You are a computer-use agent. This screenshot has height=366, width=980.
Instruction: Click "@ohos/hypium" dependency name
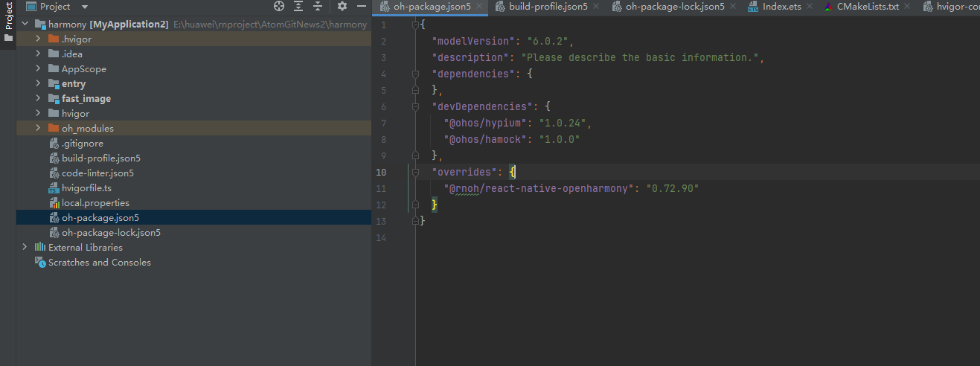(x=485, y=123)
